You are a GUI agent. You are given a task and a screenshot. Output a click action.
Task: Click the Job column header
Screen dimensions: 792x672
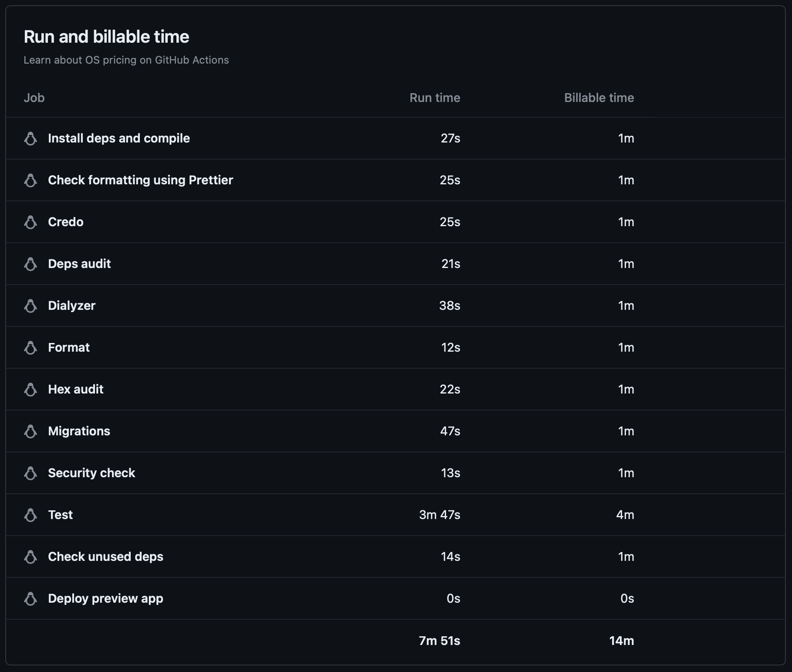(x=34, y=98)
